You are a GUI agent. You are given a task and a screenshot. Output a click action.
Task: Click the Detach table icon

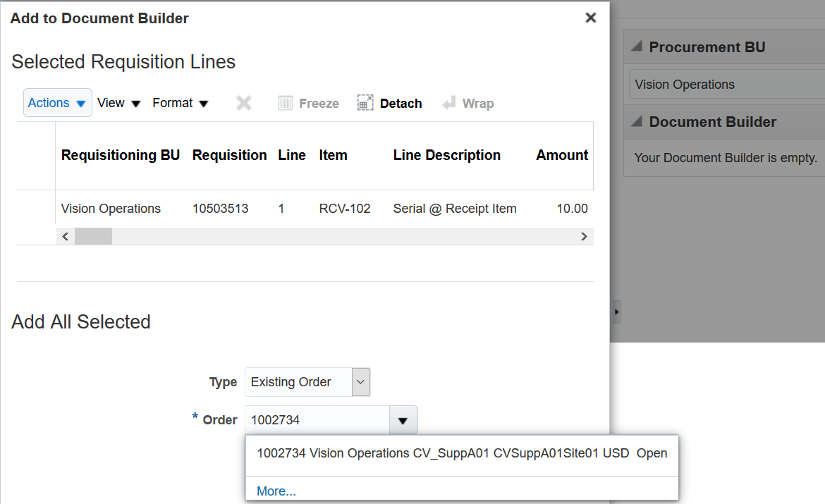365,104
